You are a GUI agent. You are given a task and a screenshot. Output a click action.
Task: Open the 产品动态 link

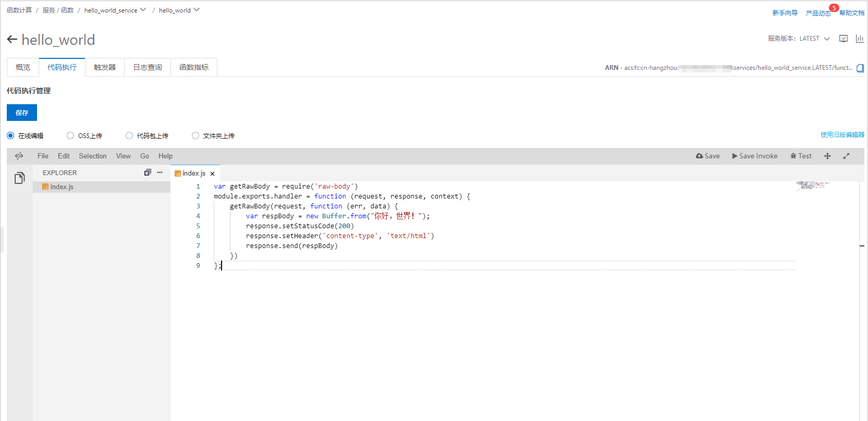[x=818, y=13]
